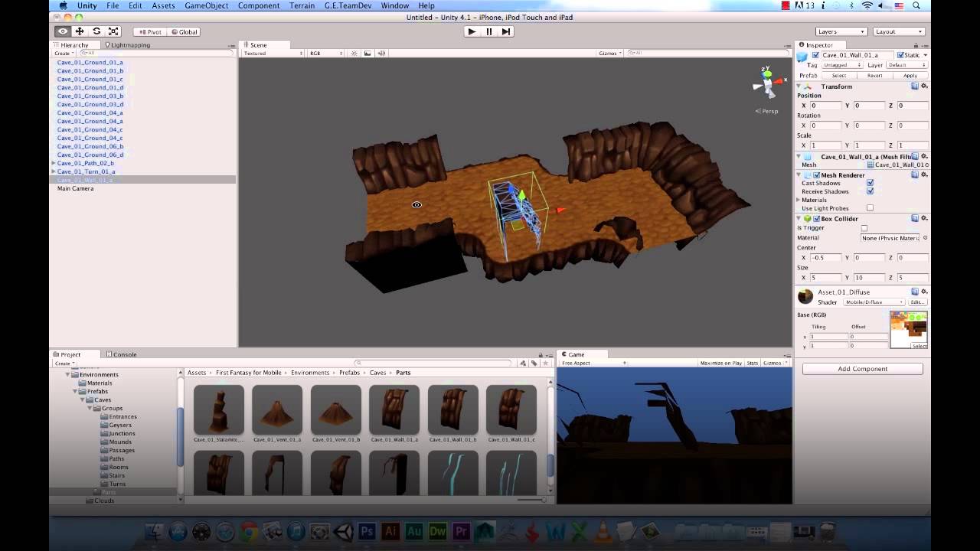Open the Layers dropdown
980x551 pixels.
pos(841,31)
